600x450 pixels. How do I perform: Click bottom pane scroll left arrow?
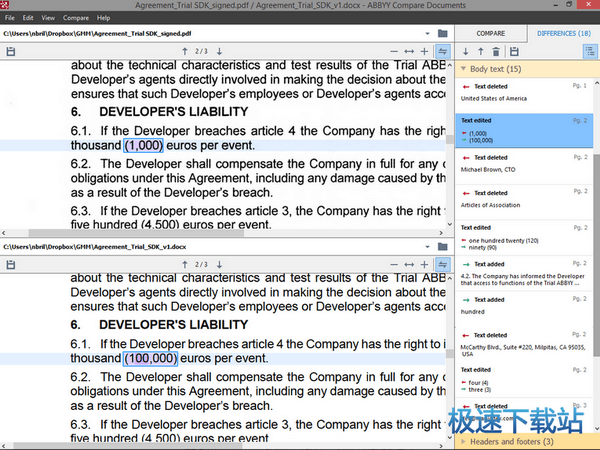click(x=3, y=446)
